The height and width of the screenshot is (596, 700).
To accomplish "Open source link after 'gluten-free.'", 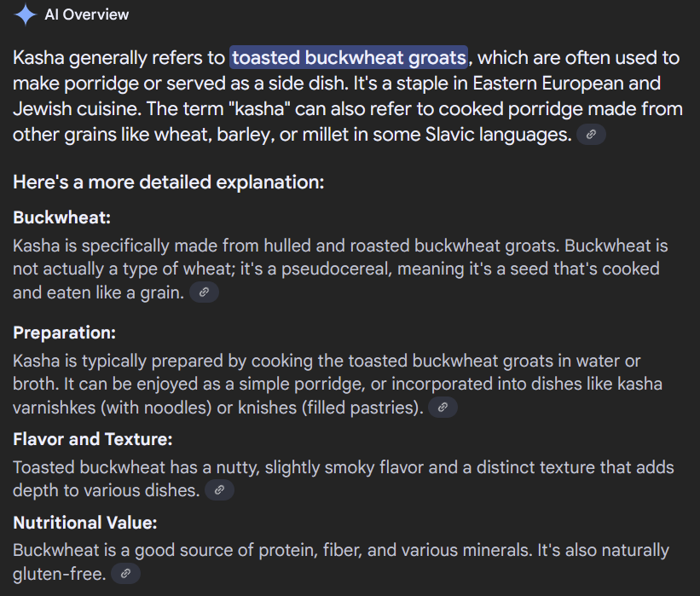I will (125, 573).
